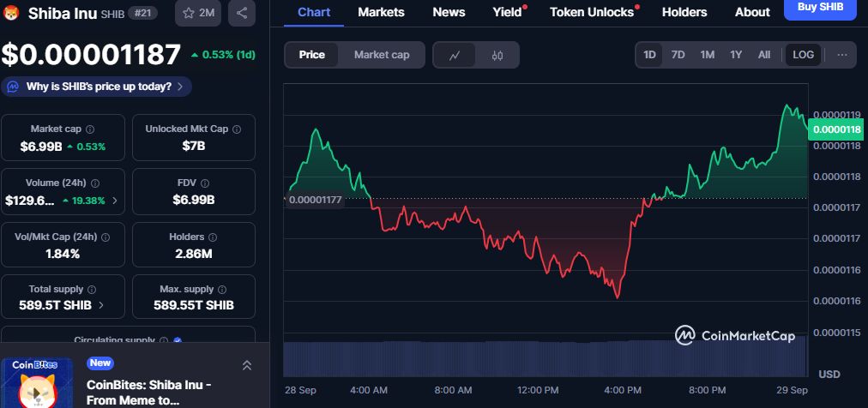The width and height of the screenshot is (868, 408).
Task: Open the About tab
Action: pyautogui.click(x=752, y=12)
